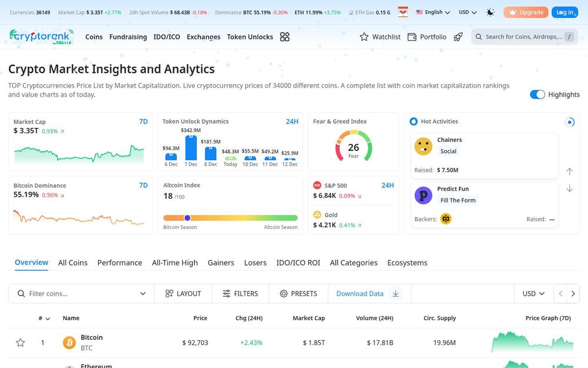The height and width of the screenshot is (368, 588).
Task: Open the Chainers avatar icon
Action: click(x=423, y=146)
